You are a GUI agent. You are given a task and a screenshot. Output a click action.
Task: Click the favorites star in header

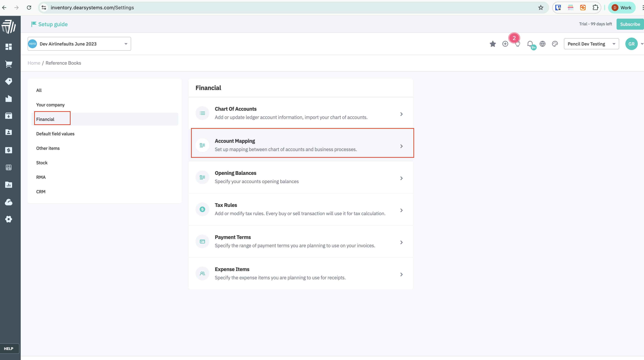pyautogui.click(x=493, y=44)
